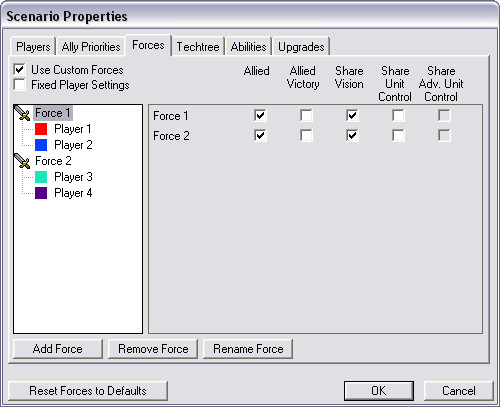Viewport: 500px width, 407px height.
Task: Click the sword icon beside Force 1
Action: click(x=23, y=113)
